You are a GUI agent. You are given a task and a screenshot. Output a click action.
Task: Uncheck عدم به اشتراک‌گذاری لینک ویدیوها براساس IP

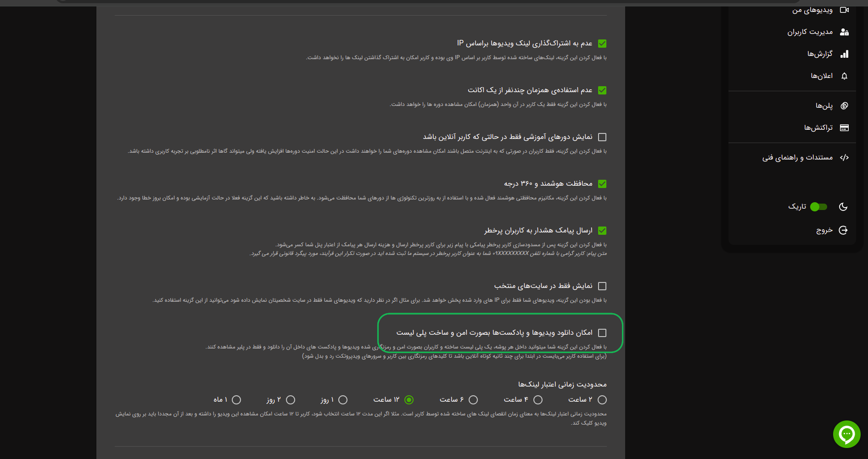(602, 44)
